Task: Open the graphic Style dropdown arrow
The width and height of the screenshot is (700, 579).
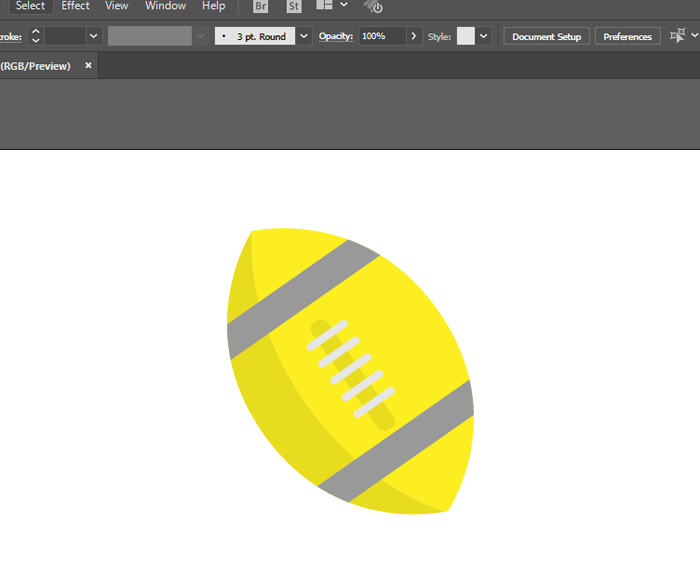Action: (484, 36)
